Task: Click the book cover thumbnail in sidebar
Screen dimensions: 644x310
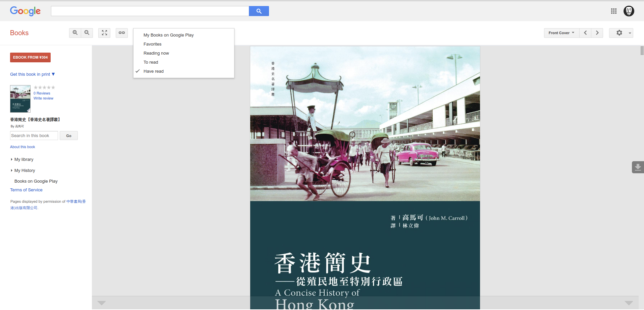Action: 20,99
